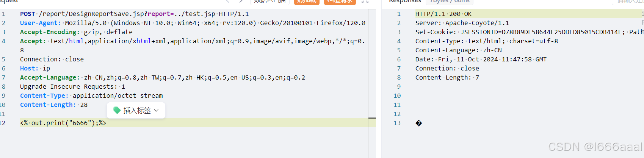
Task: Click the Content-Language: zh-CN line
Action: coord(459,50)
